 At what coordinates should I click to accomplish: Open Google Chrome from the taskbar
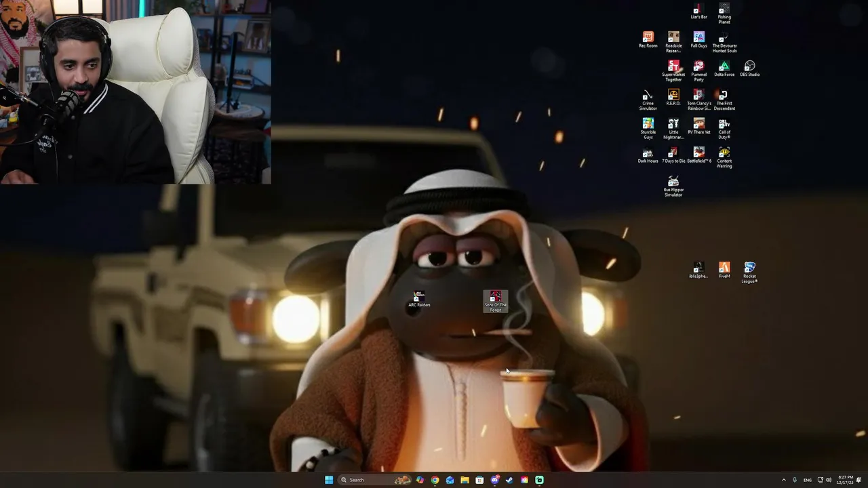click(435, 480)
